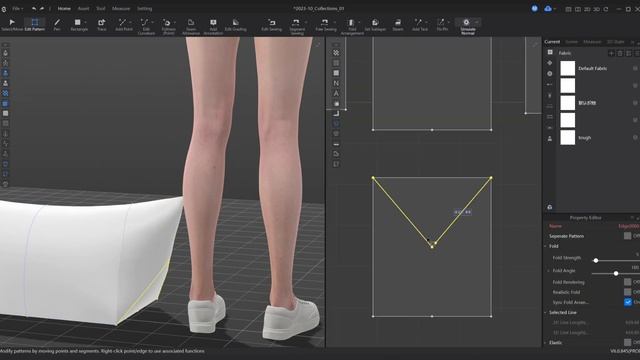
Task: Select the Default Fabric swatch
Action: (x=567, y=69)
